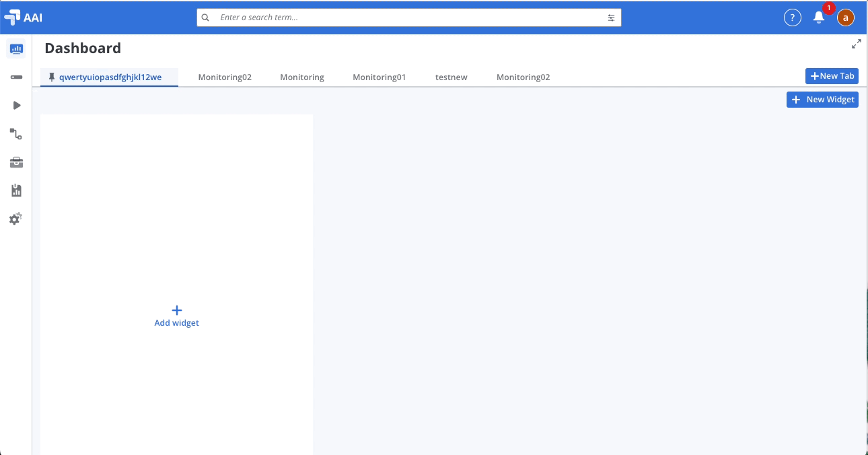Click the New Tab button
Viewport: 868px width, 455px height.
click(x=832, y=76)
